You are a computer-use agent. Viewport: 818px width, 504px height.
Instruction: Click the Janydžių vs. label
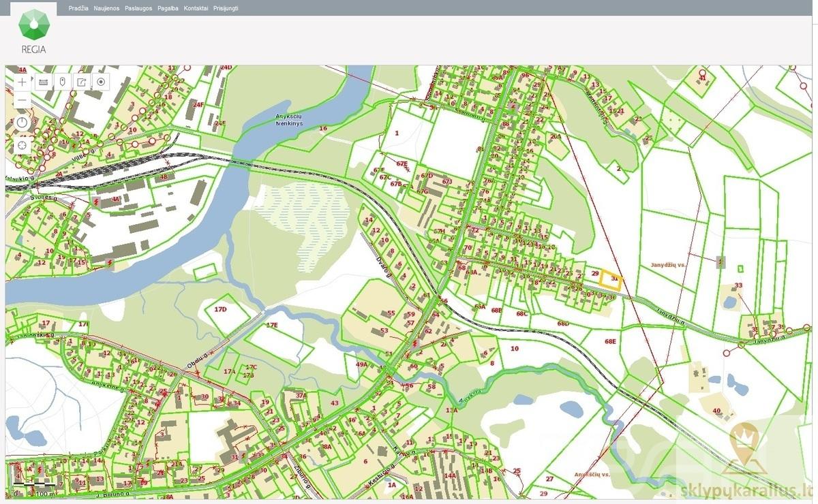click(x=667, y=264)
